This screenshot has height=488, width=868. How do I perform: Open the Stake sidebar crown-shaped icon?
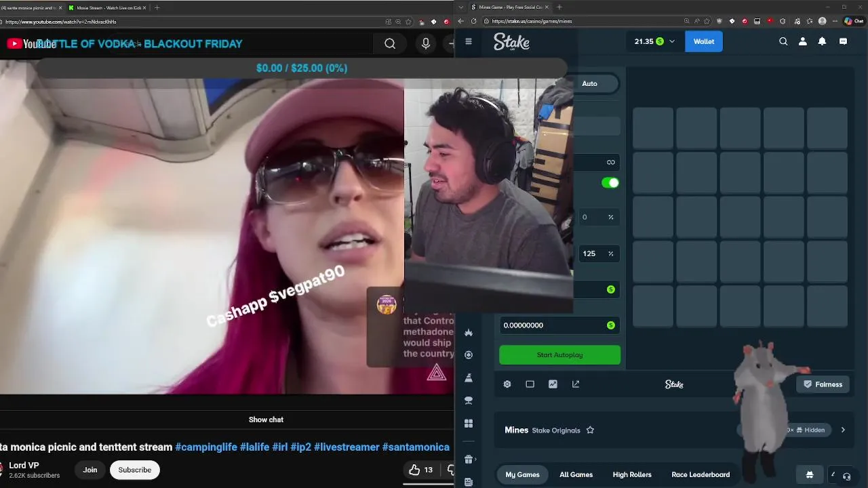coord(469,332)
